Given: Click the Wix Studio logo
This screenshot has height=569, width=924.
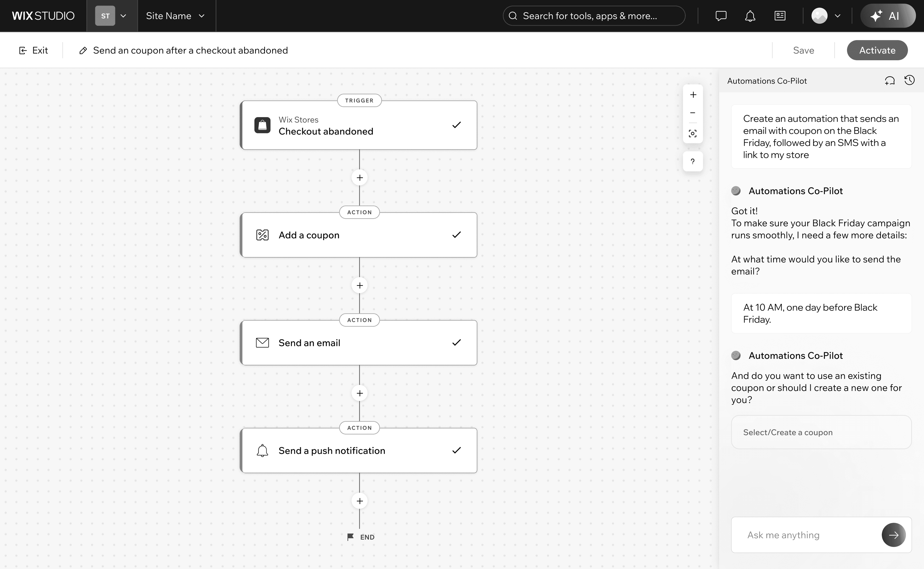Looking at the screenshot, I should (43, 16).
